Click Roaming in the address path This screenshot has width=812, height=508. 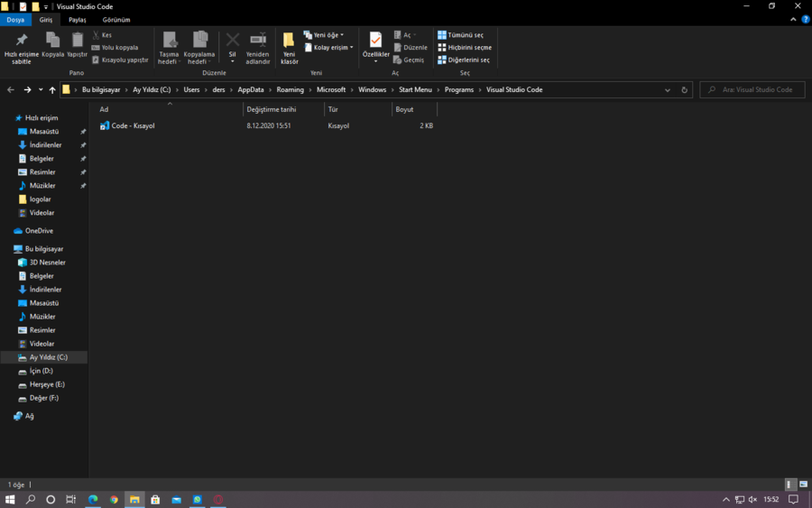coord(290,89)
